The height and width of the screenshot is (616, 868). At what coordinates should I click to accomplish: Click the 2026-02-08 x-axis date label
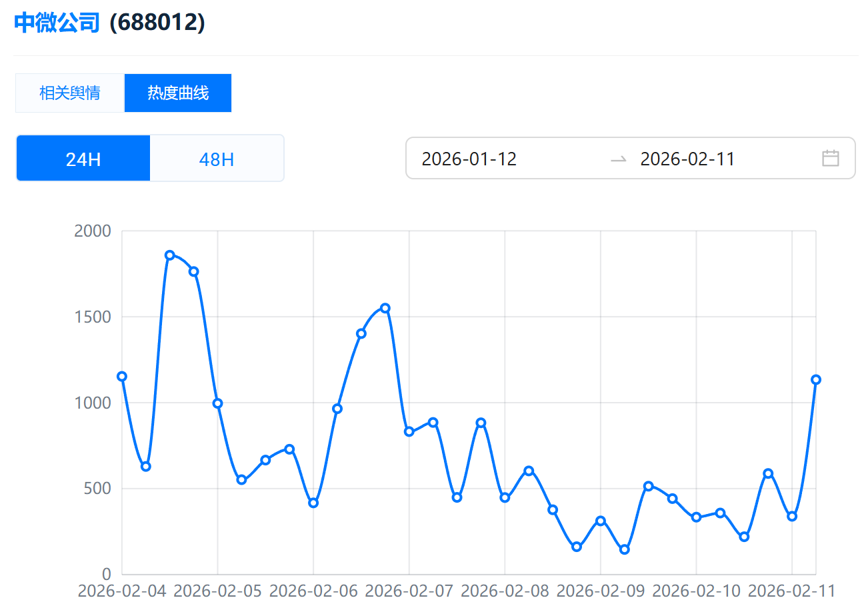pos(505,591)
